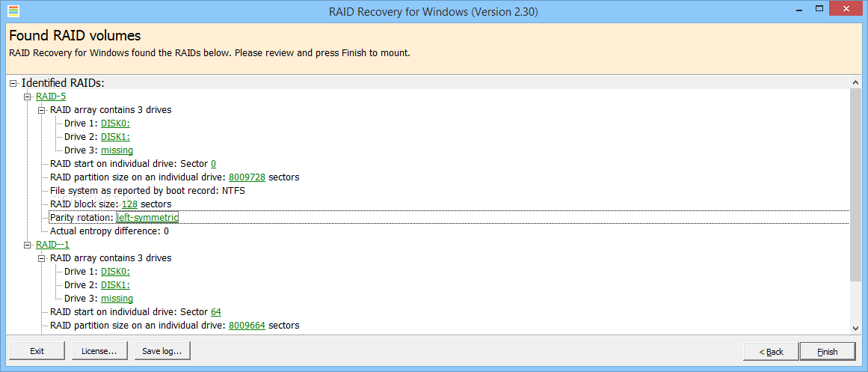Select the 'Identified RAIDs:' root label
Screen dimensions: 868x372
pos(63,83)
